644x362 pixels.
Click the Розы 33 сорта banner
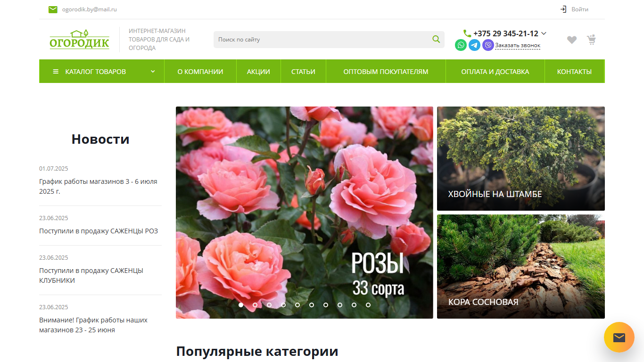[305, 213]
